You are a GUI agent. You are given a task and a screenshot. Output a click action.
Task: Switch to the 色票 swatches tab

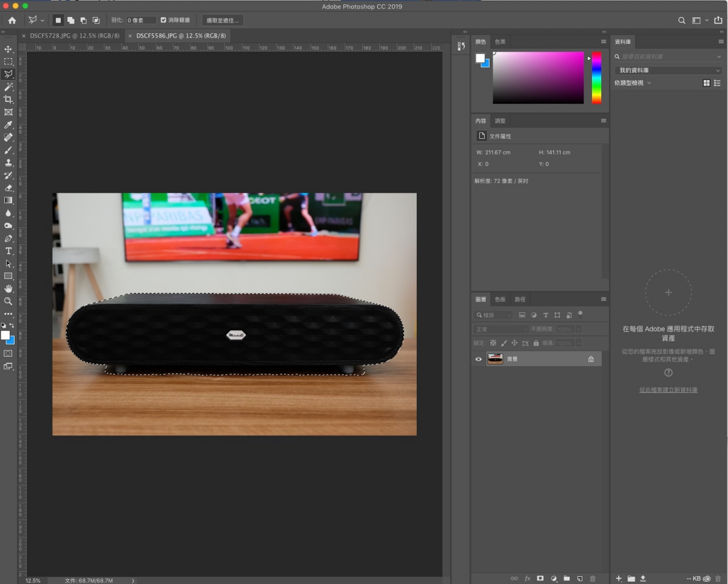tap(500, 42)
